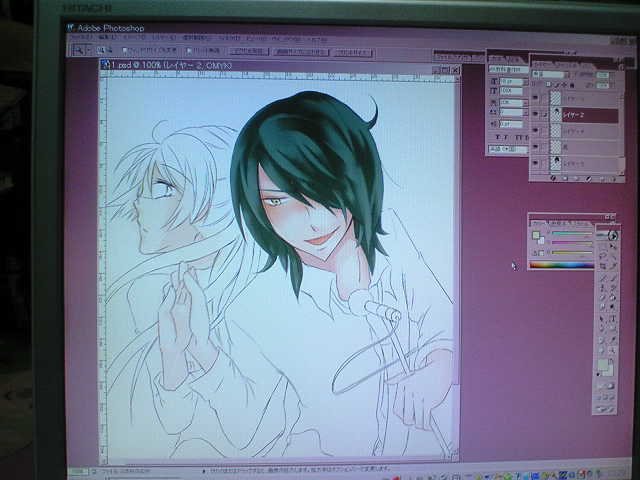Open the font family dropdown in Character panel

pyautogui.click(x=508, y=69)
